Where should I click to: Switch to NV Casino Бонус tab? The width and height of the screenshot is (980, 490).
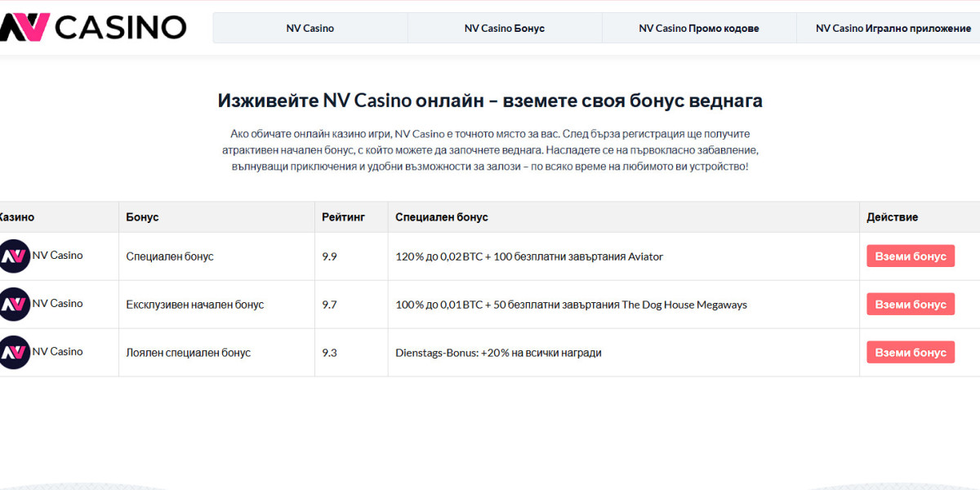(504, 29)
